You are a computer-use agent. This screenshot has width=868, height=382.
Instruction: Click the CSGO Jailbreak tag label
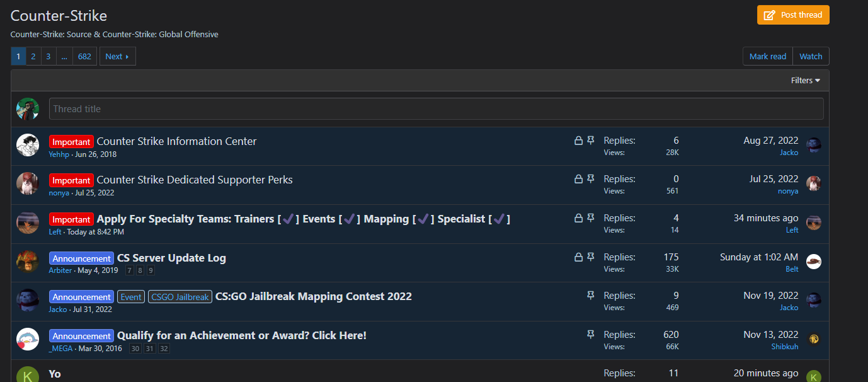[180, 297]
